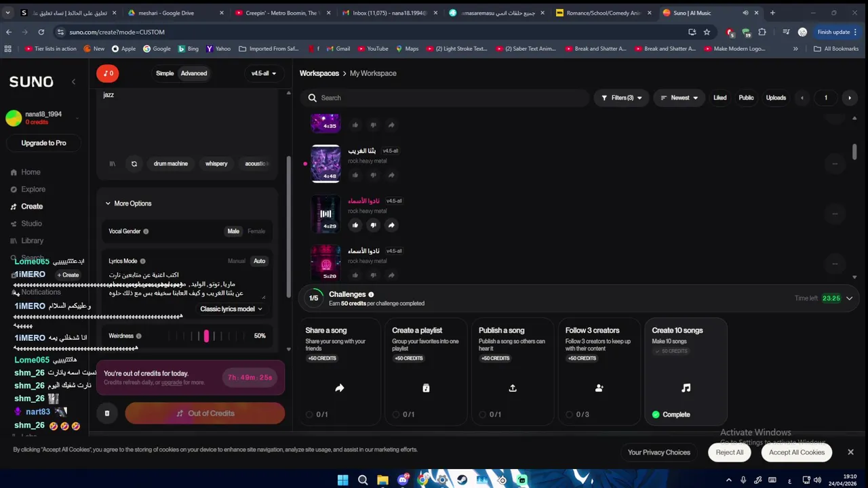Adjust the Weirdness slider handle
The width and height of the screenshot is (868, 488).
[206, 336]
